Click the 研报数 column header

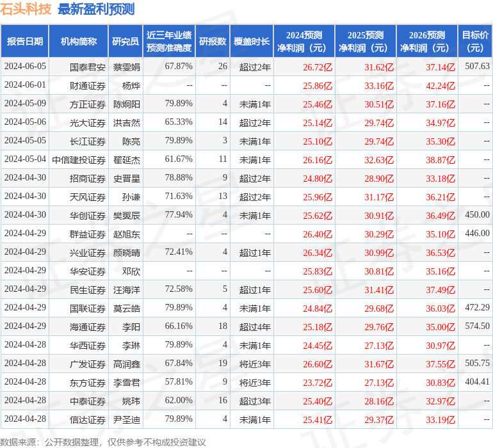coord(213,41)
